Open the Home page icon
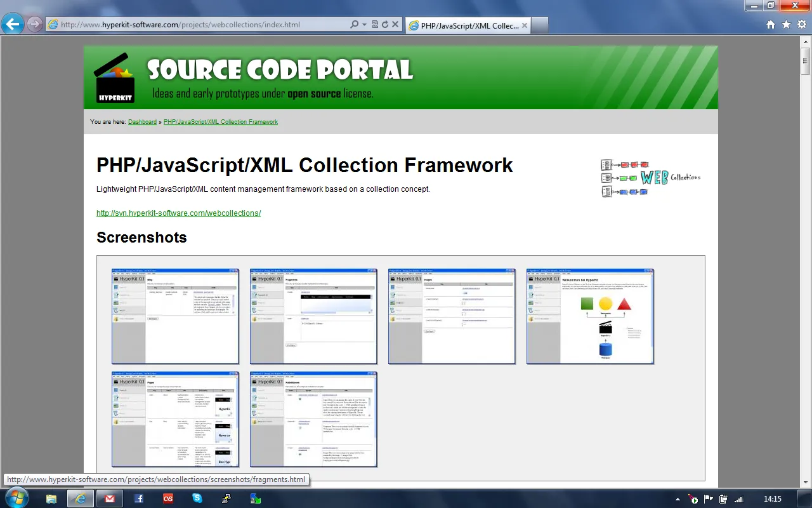Screen dimensions: 812x508 point(771,25)
